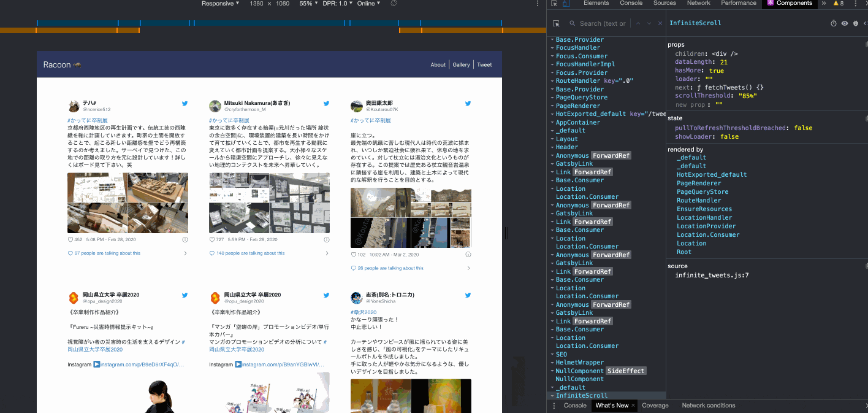Click the suspend component stopwatch icon
Screen dimensions: 868x413
click(834, 23)
